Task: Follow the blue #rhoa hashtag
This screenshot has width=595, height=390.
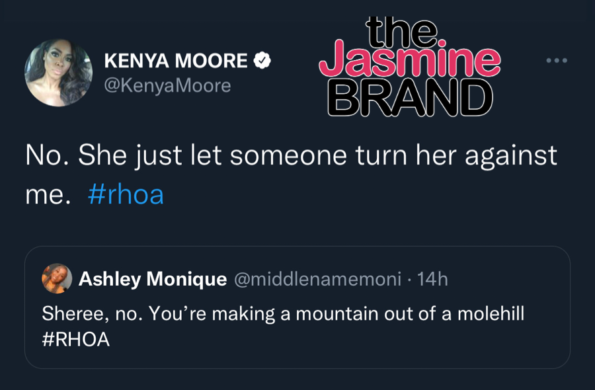Action: coord(126,194)
